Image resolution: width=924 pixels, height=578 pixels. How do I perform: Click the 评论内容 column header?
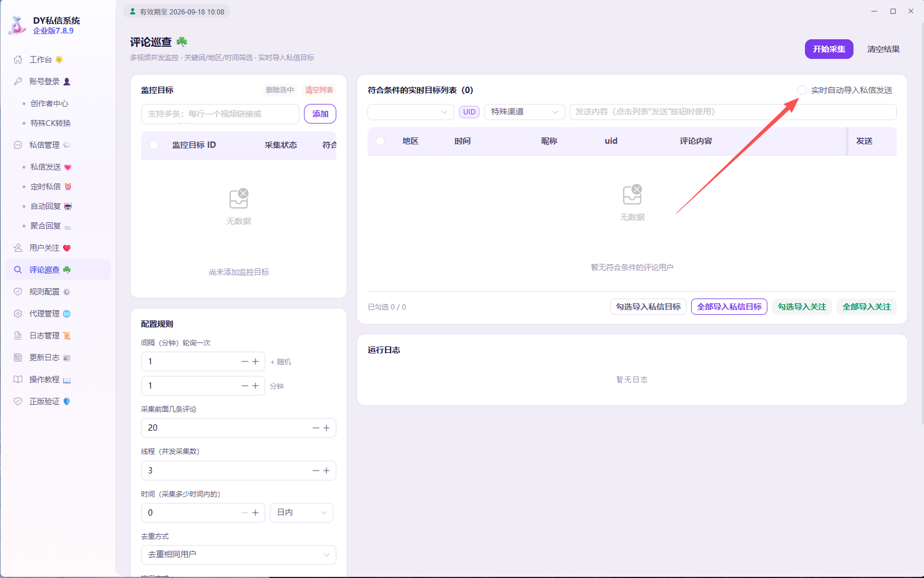pos(696,141)
